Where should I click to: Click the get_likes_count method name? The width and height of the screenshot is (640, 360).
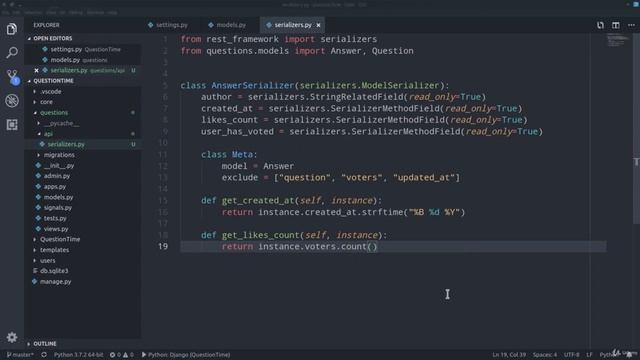tap(260, 236)
